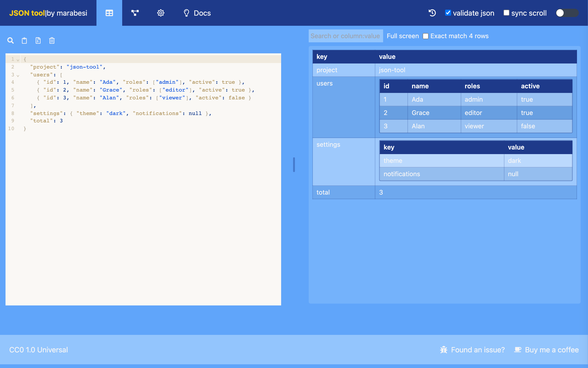
Task: Collapse the fold arrow on line 1
Action: (x=18, y=60)
